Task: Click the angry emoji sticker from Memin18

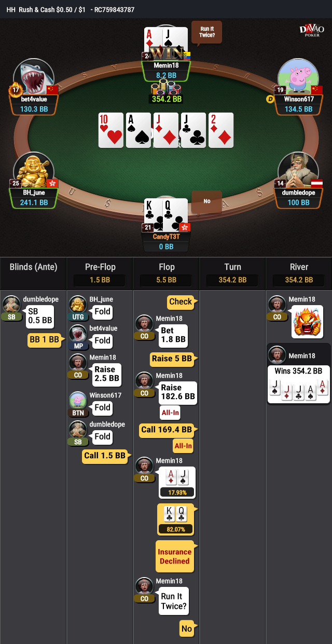Action: [x=307, y=322]
